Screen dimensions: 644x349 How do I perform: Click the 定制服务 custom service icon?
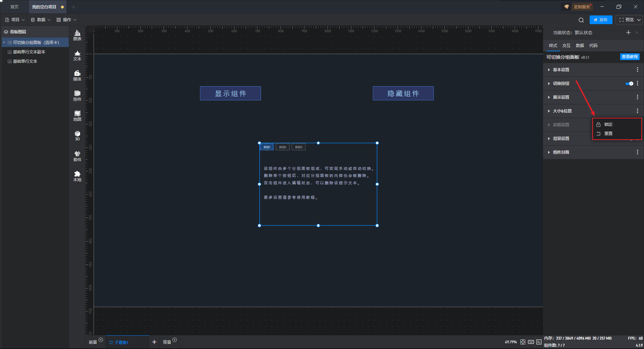point(567,7)
